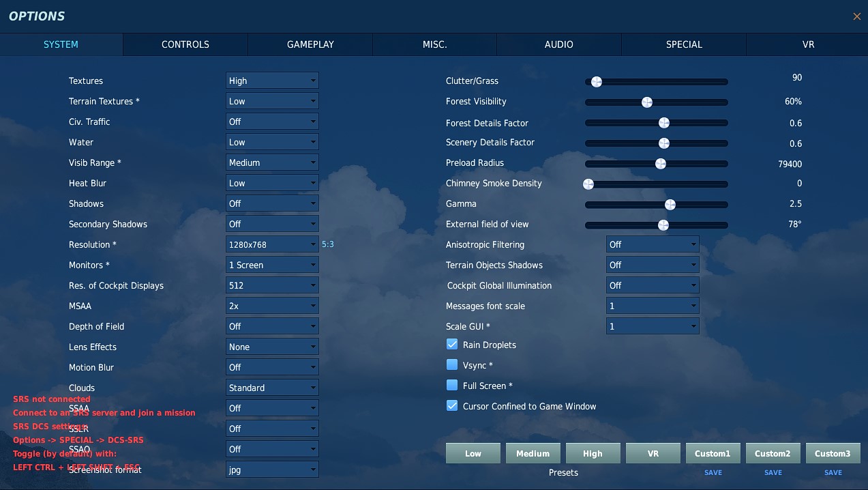Screen dimensions: 868x490
Task: Switch to the MISC. tab
Action: [x=434, y=44]
